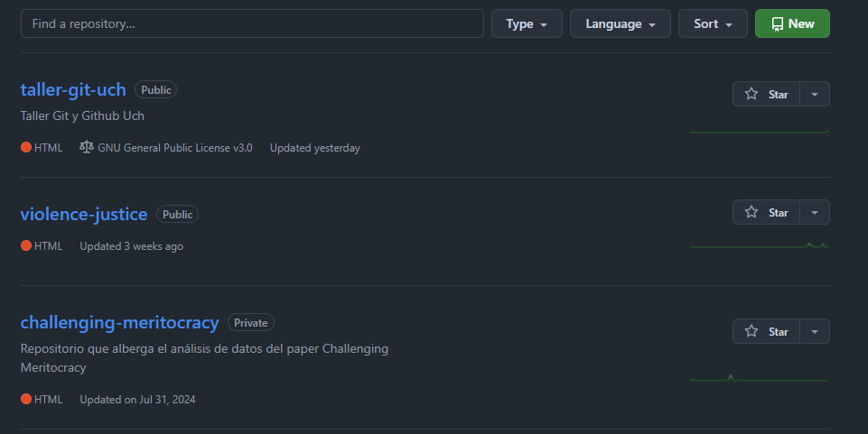The height and width of the screenshot is (434, 868).
Task: View activity sparkline for taller-git-uch
Action: point(759,132)
